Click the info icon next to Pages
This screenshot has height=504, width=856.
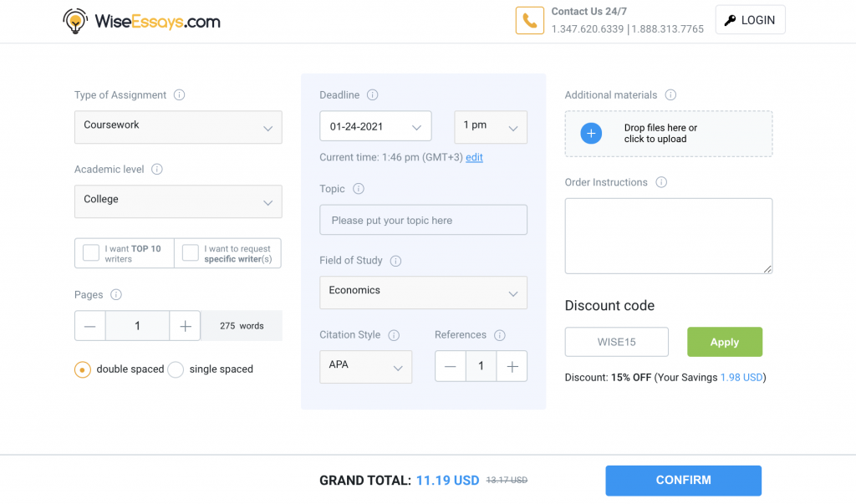[x=115, y=295]
